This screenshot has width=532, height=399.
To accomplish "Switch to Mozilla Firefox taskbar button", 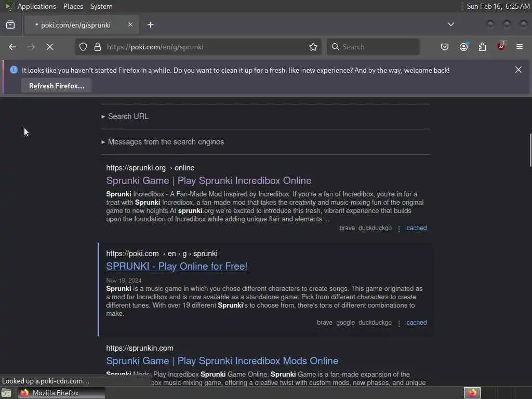I will tap(61, 393).
